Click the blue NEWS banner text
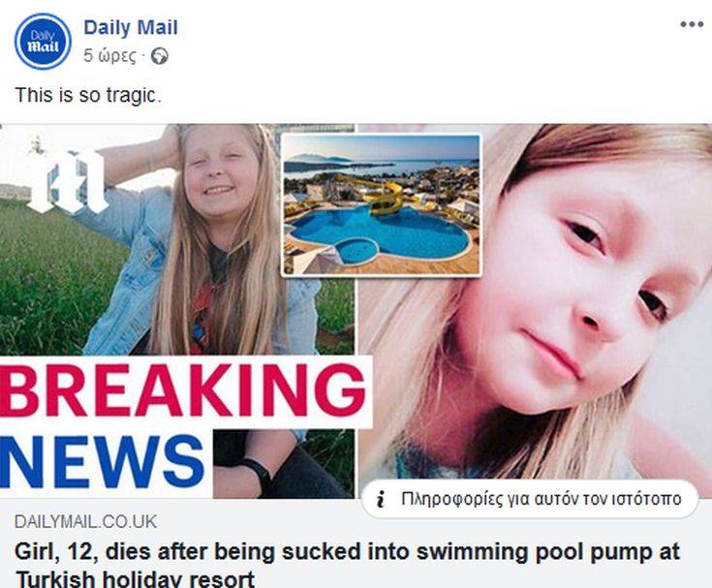The image size is (712, 588). point(102,462)
